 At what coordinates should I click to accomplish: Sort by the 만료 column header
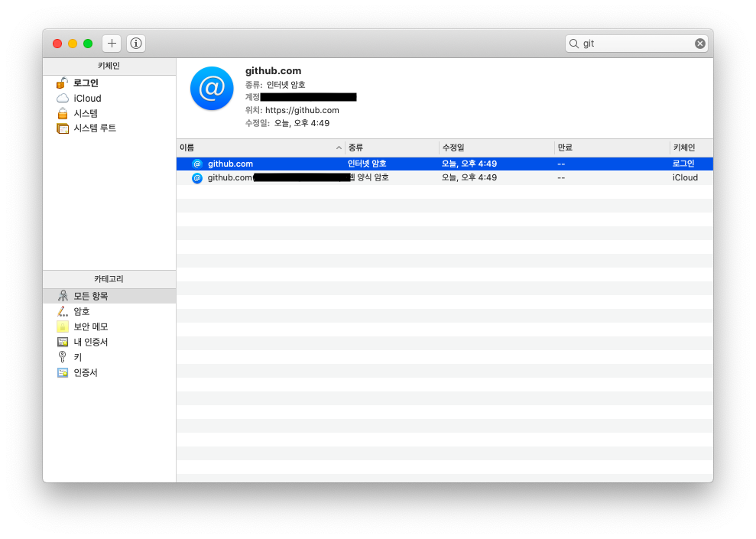612,148
